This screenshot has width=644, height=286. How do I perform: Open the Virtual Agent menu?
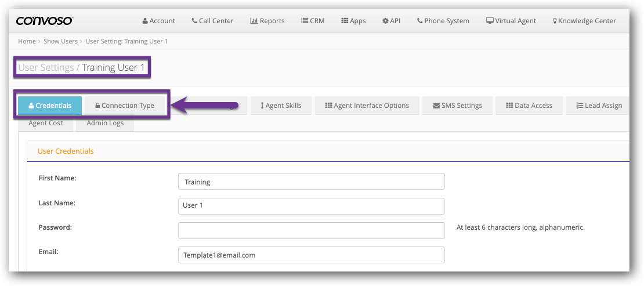tap(511, 21)
